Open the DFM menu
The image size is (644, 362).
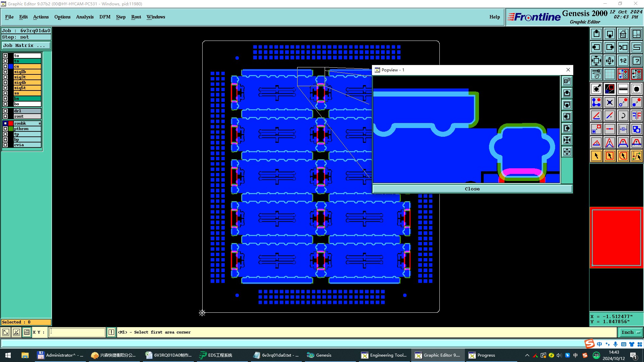click(x=105, y=17)
